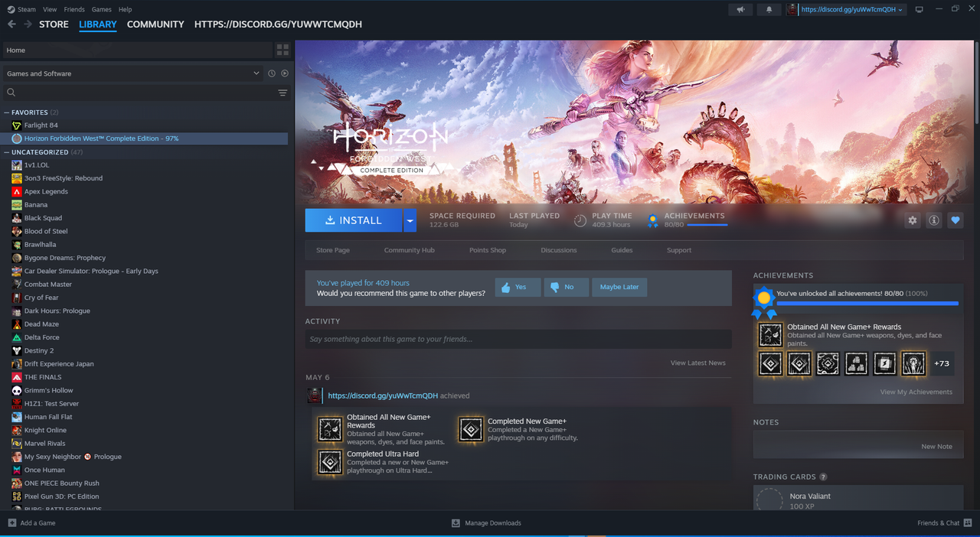Open advanced filter options icon
Screen dimensions: 980x537
[283, 93]
